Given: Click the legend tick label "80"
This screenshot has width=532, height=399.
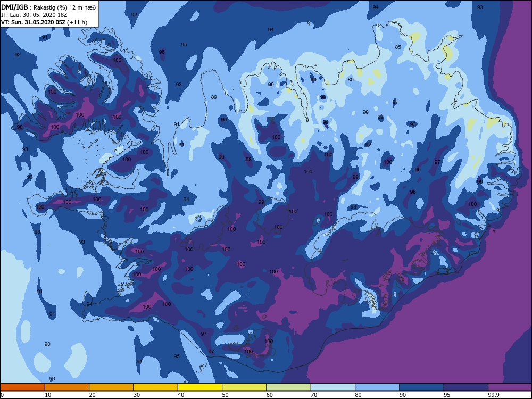Looking at the screenshot, I should 358,395.
